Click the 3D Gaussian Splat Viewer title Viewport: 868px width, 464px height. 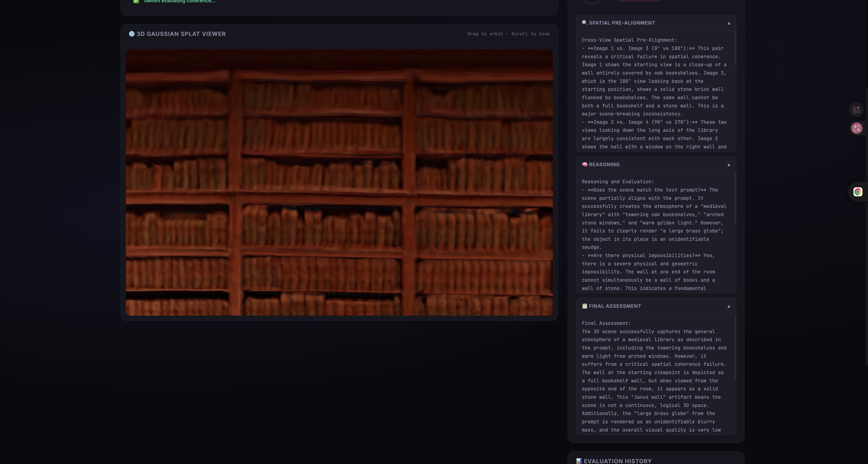click(181, 34)
